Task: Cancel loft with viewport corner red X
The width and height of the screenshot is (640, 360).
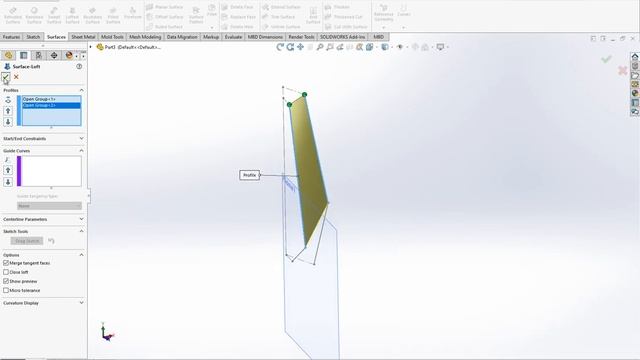Action: [622, 71]
